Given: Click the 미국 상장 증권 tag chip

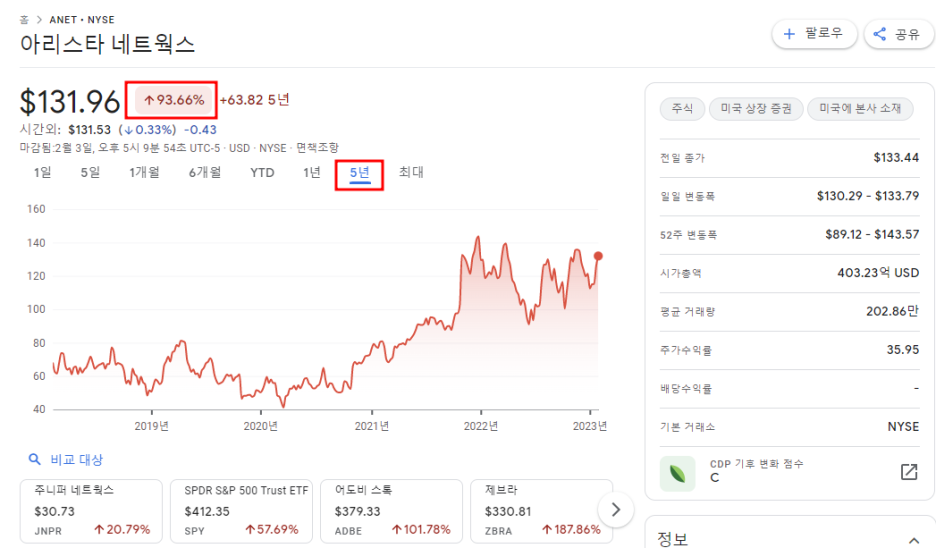Looking at the screenshot, I should coord(756,109).
